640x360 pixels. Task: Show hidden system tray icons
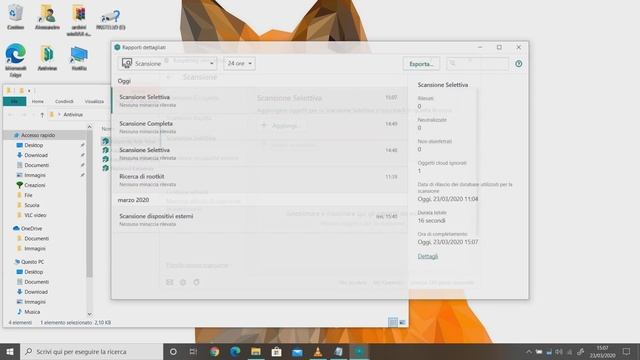point(529,351)
